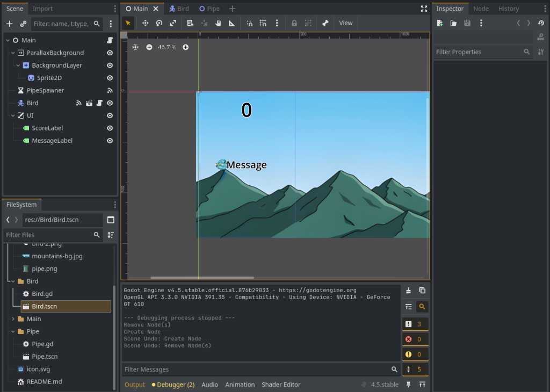Viewport: 550px width, 392px height.
Task: Open the Debugger bottom panel
Action: point(173,384)
